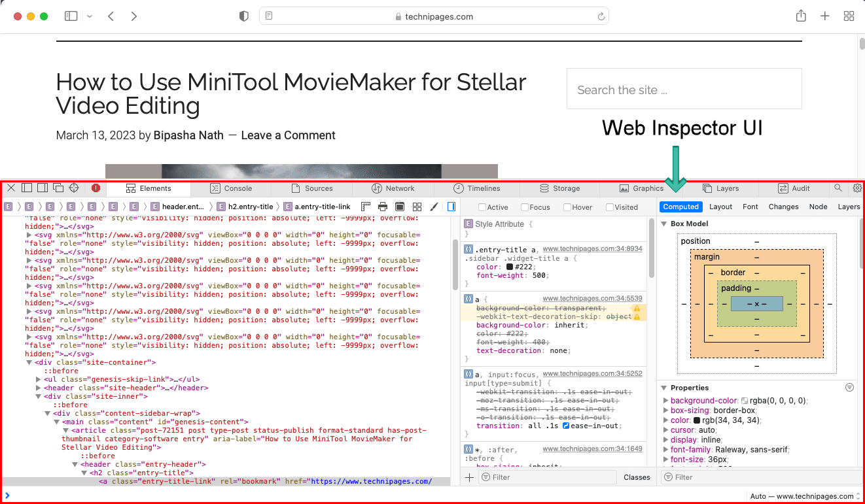Open author link Bipasha Nath

(190, 135)
